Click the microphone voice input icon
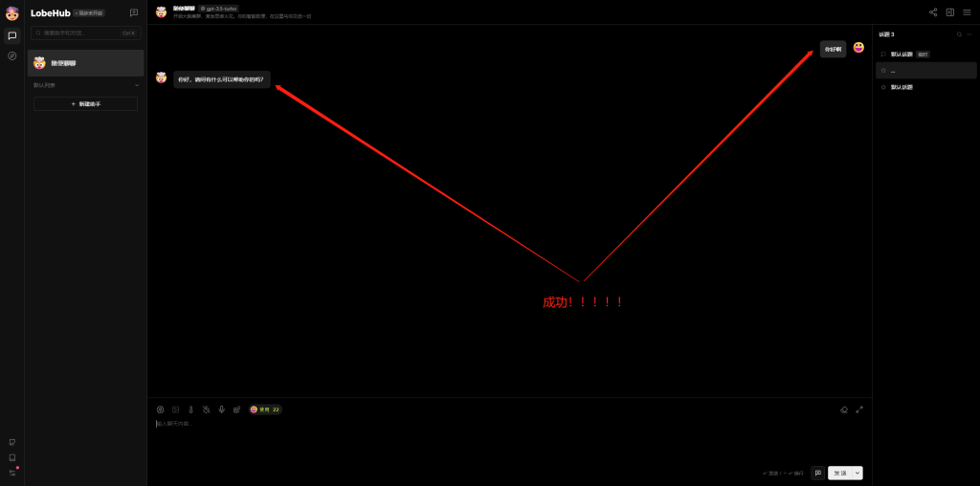The image size is (980, 486). point(221,409)
